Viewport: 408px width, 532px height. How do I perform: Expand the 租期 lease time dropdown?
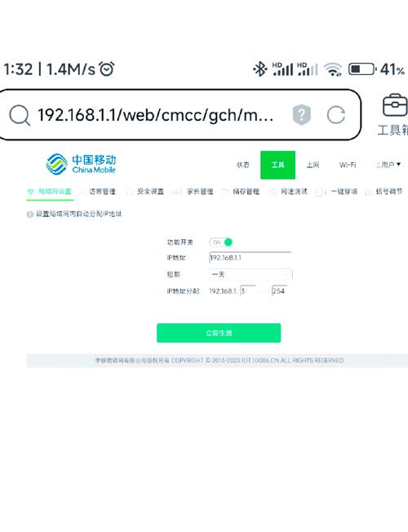coord(251,274)
